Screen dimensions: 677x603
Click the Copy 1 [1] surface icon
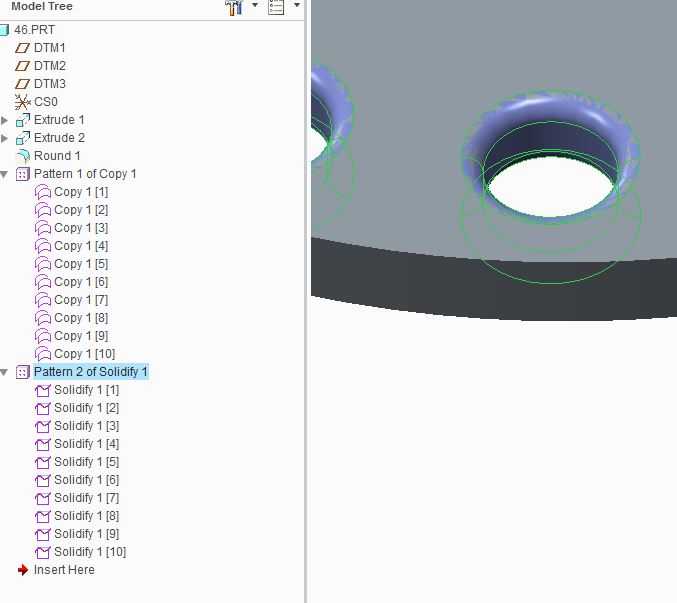[x=43, y=192]
